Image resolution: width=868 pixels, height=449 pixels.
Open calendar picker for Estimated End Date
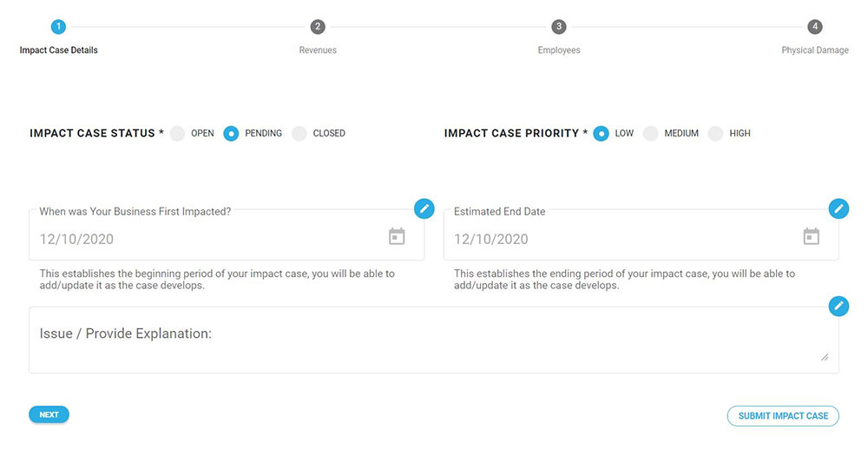click(x=812, y=236)
